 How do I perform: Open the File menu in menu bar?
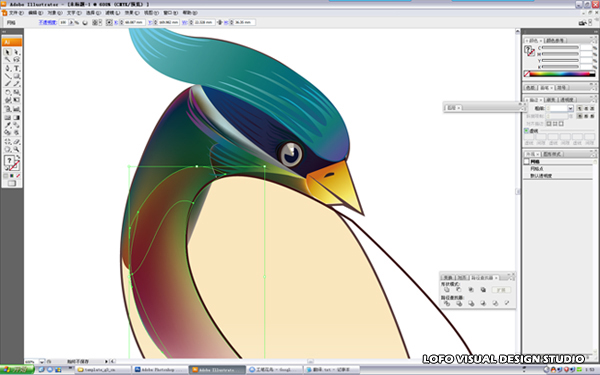pos(16,13)
